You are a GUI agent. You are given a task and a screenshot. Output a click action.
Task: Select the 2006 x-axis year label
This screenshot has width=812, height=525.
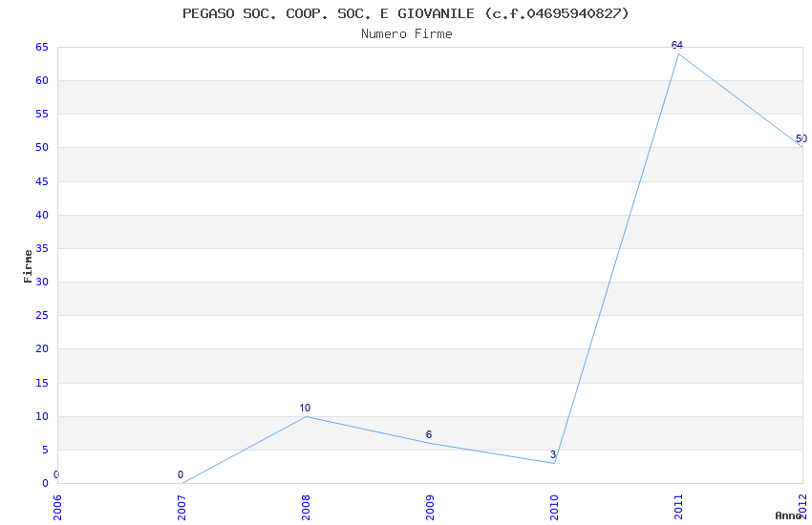(57, 508)
